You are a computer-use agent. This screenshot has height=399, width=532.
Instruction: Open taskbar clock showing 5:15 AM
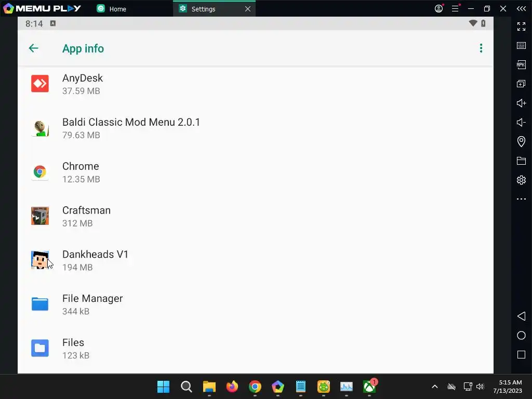pos(508,387)
